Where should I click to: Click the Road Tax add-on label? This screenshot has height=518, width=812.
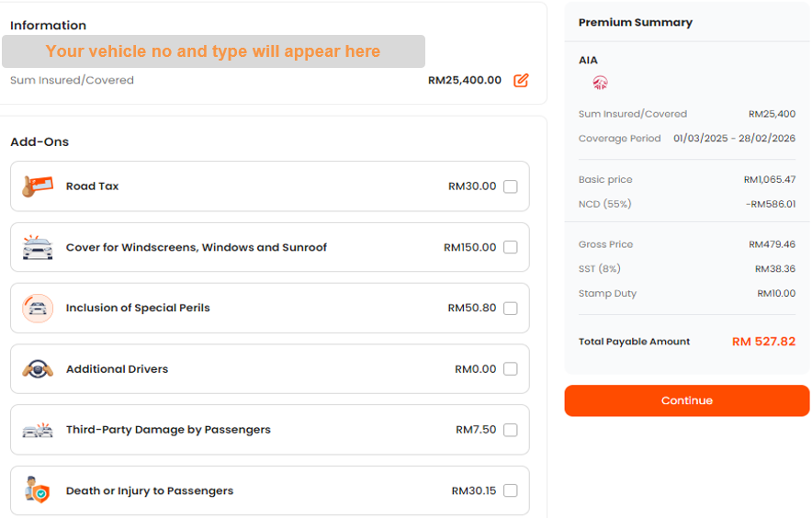[93, 186]
